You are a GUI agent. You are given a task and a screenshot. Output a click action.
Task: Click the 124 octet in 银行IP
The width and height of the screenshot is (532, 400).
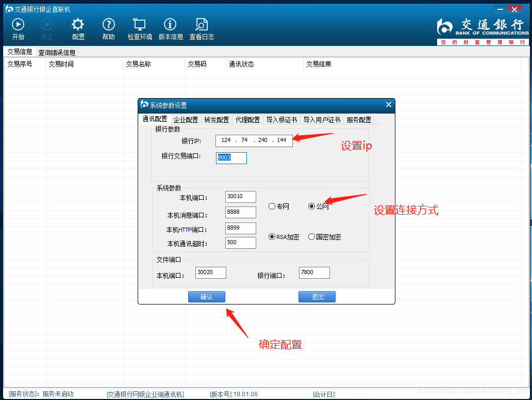tap(226, 140)
